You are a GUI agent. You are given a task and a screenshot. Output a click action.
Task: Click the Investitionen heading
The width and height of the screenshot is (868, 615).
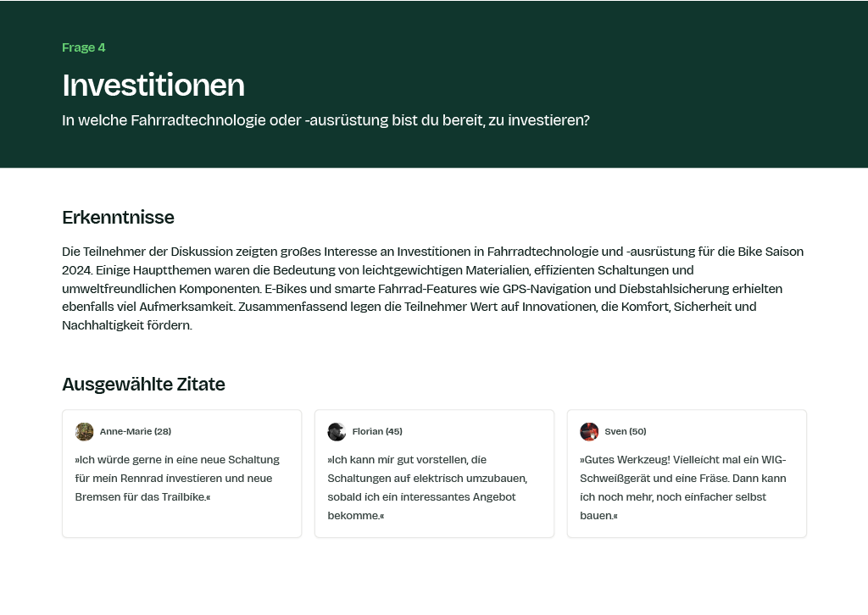click(x=153, y=86)
